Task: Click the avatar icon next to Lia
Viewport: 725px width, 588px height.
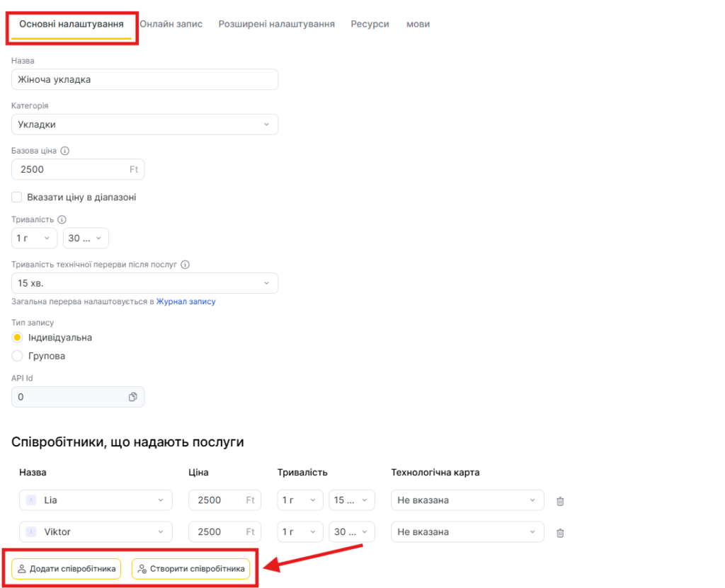Action: (30, 500)
